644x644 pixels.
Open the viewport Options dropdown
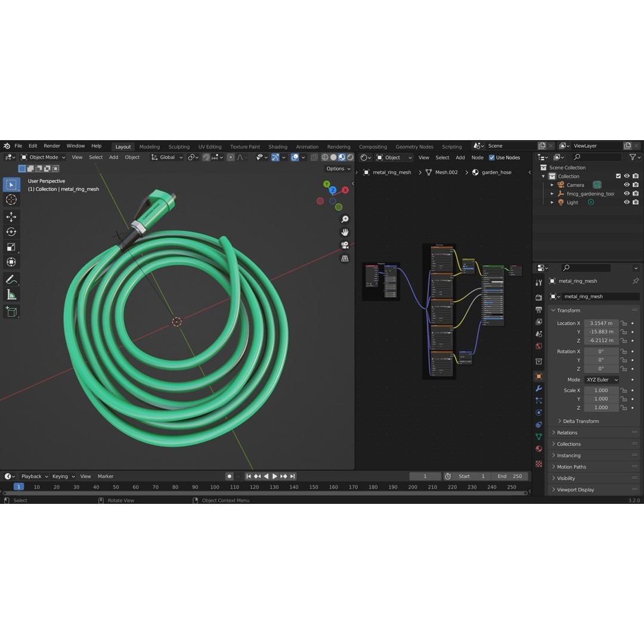pyautogui.click(x=338, y=169)
